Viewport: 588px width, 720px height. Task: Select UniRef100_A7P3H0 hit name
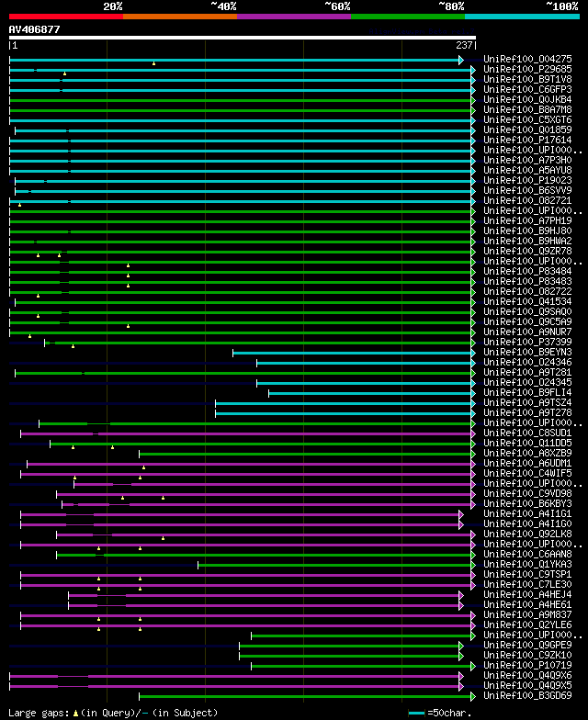pos(527,160)
